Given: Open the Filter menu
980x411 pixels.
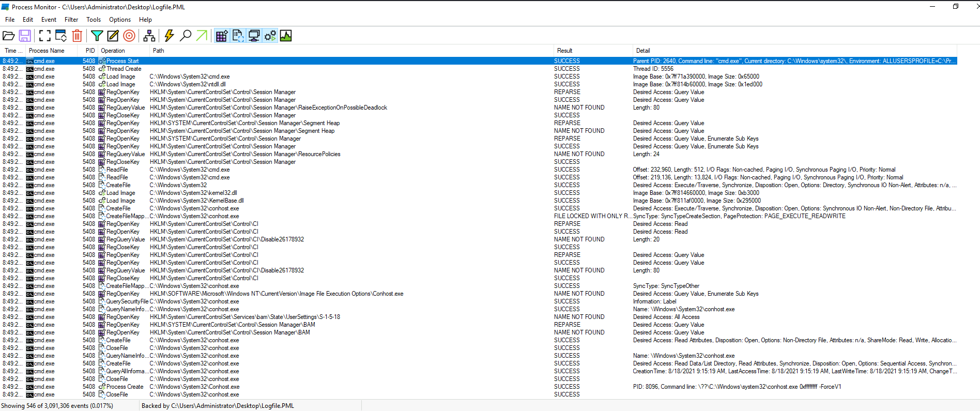Looking at the screenshot, I should pyautogui.click(x=71, y=20).
